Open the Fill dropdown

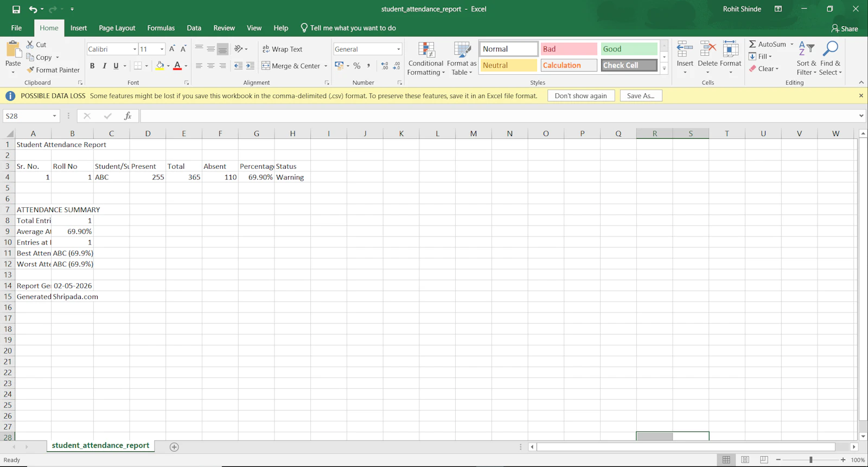tap(760, 56)
